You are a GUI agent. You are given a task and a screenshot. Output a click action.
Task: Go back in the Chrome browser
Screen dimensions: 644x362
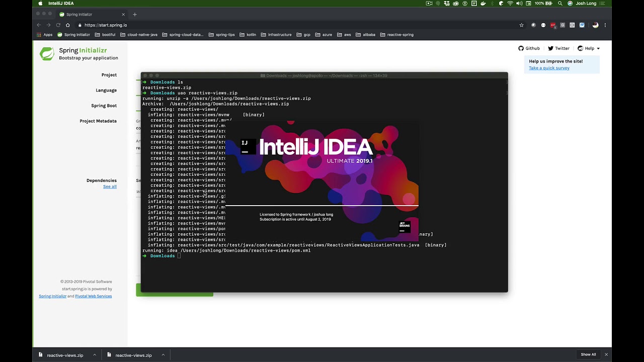[x=39, y=25]
